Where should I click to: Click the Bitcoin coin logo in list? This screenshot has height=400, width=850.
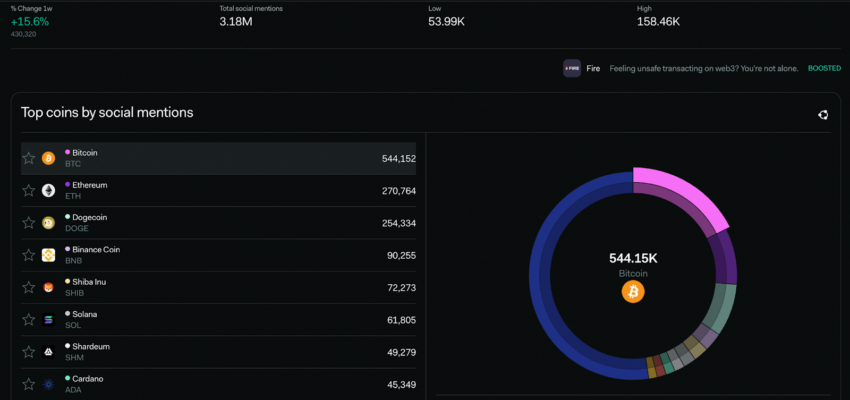(49, 158)
